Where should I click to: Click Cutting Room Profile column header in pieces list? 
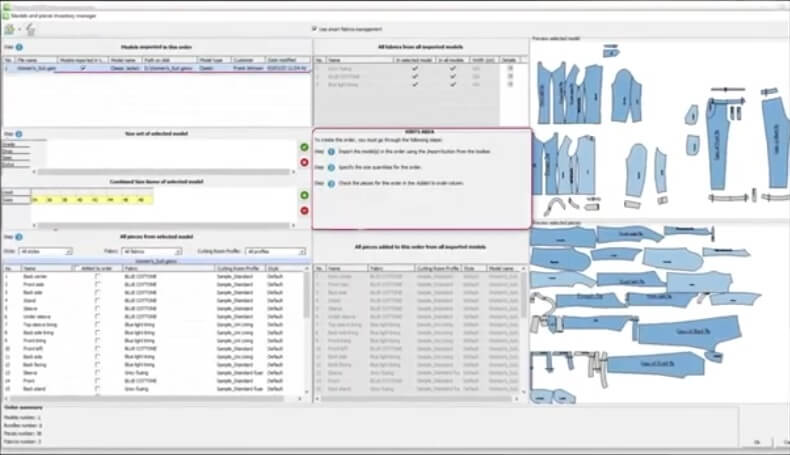pos(238,268)
